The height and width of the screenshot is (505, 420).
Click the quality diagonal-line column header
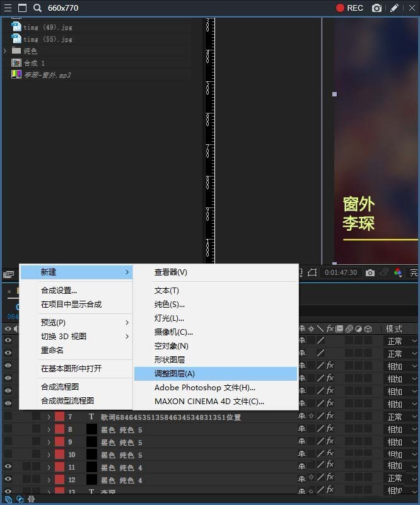tap(320, 329)
